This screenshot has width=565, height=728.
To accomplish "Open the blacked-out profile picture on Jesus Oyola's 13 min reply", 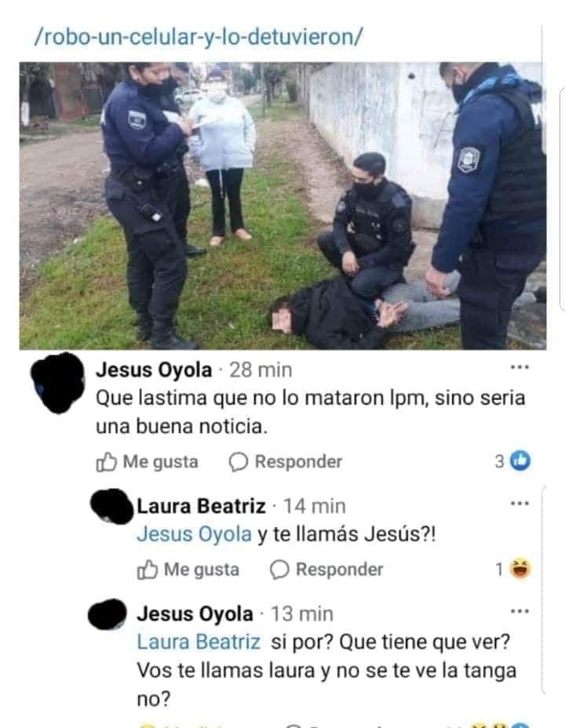I will (108, 614).
